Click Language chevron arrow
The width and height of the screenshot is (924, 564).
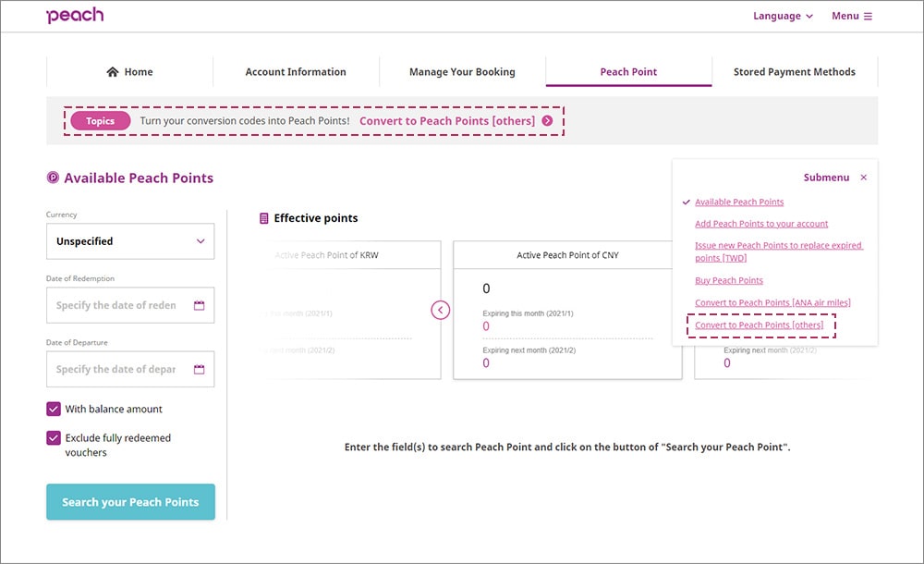pos(809,17)
